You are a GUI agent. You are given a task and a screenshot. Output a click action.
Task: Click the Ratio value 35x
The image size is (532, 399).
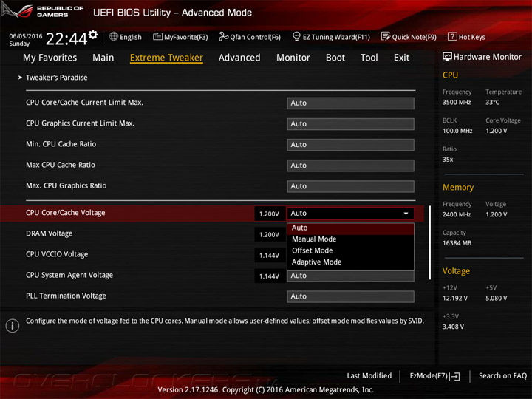click(x=448, y=160)
